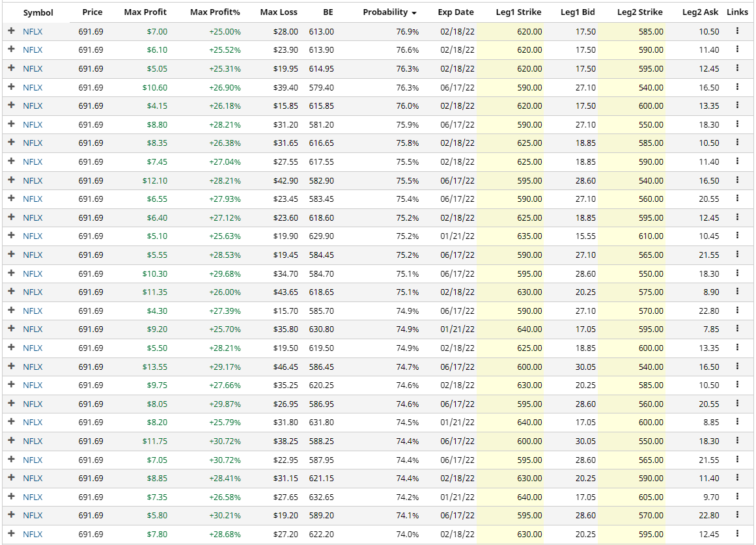Viewport: 756px width, 545px height.
Task: Sort by the Leg1 Strike column header
Action: point(518,12)
